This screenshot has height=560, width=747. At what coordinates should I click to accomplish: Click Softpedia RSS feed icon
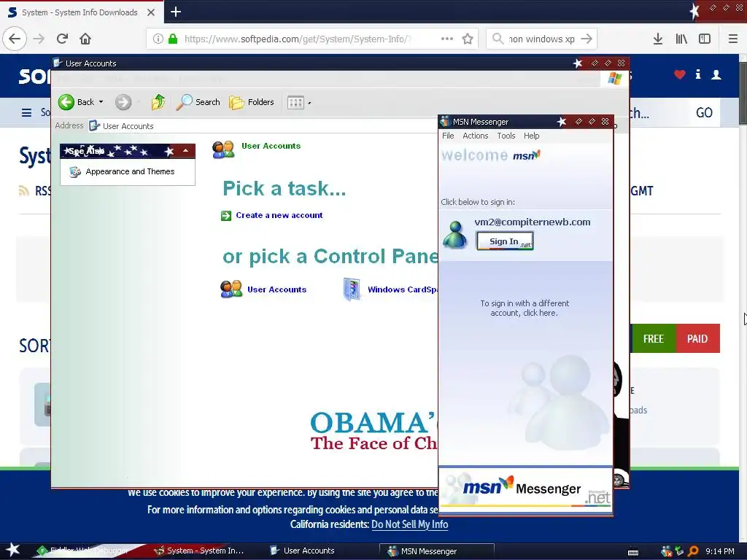[x=23, y=191]
